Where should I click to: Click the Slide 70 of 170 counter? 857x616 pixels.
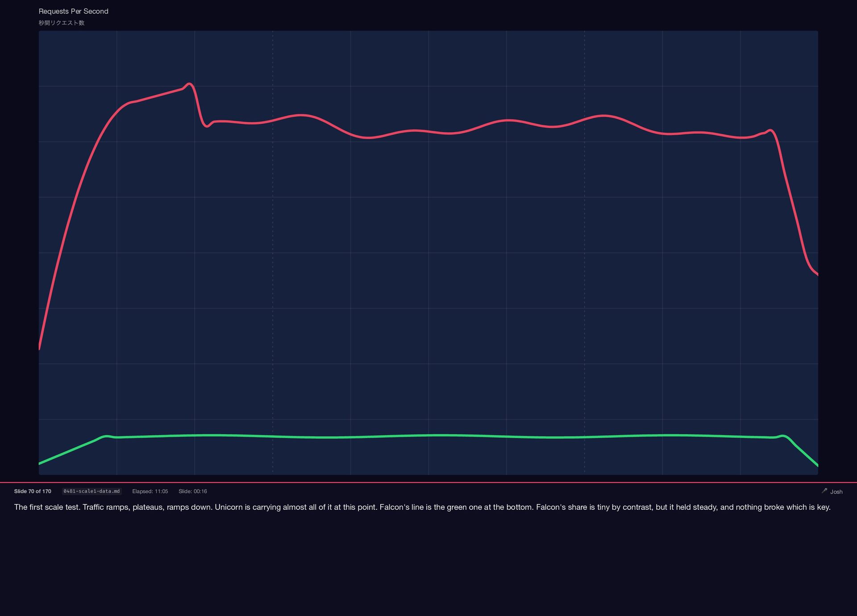coord(33,491)
